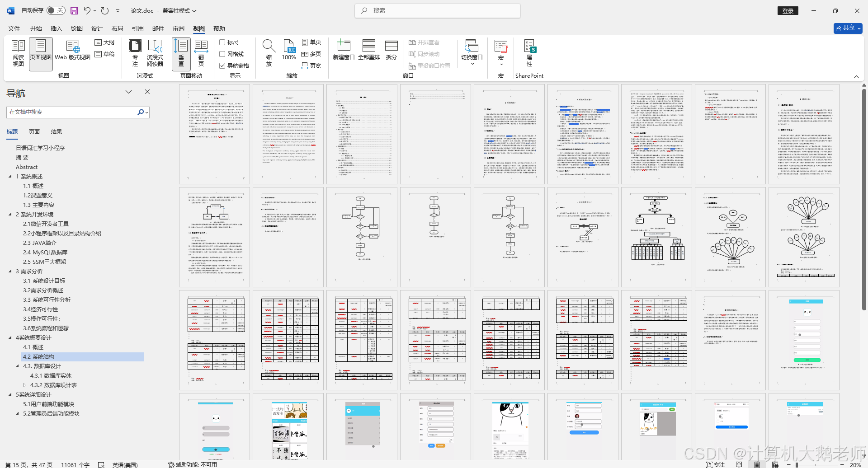Image resolution: width=868 pixels, height=468 pixels.
Task: Click 专注 focus button in status bar
Action: [715, 464]
